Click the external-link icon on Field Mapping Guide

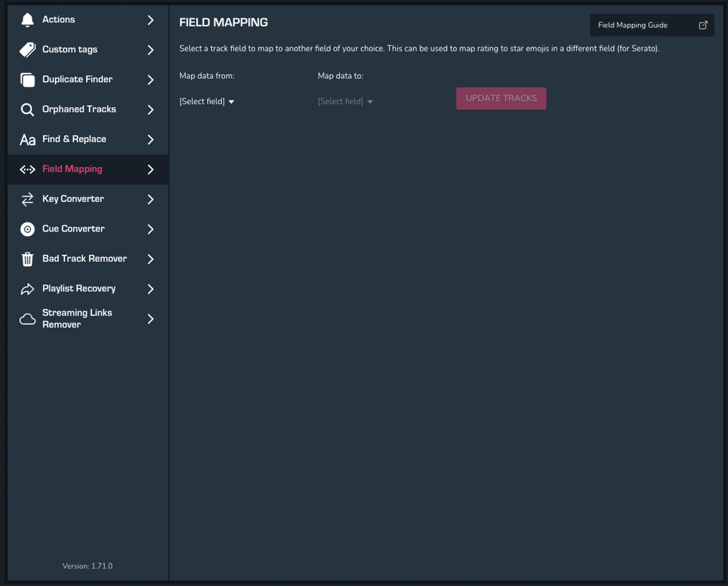pos(703,25)
